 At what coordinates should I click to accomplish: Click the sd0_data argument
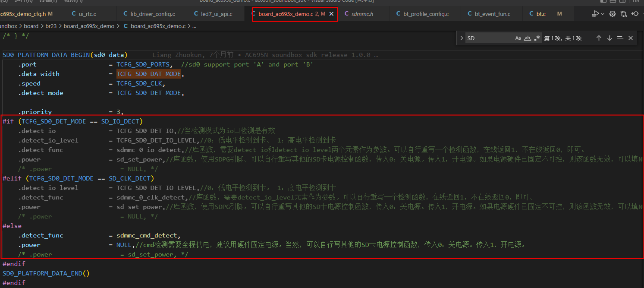point(109,55)
